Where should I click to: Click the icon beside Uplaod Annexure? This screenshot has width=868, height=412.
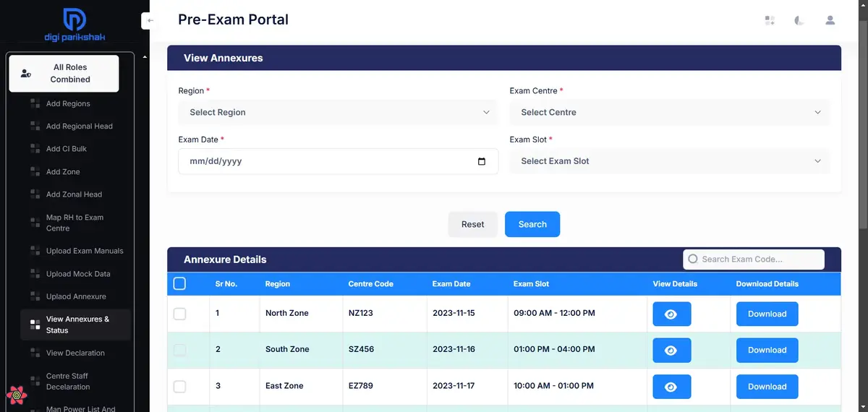[x=35, y=296]
